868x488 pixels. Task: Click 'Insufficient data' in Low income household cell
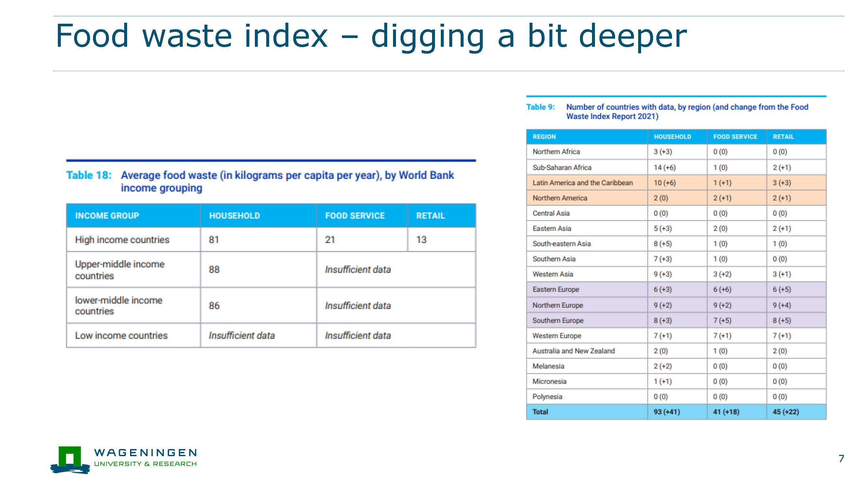[x=242, y=335]
